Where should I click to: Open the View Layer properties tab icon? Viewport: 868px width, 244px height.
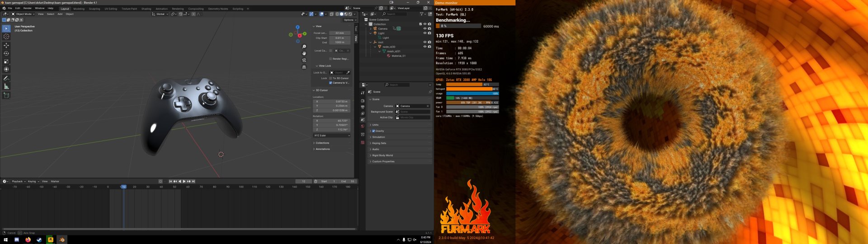tap(363, 113)
